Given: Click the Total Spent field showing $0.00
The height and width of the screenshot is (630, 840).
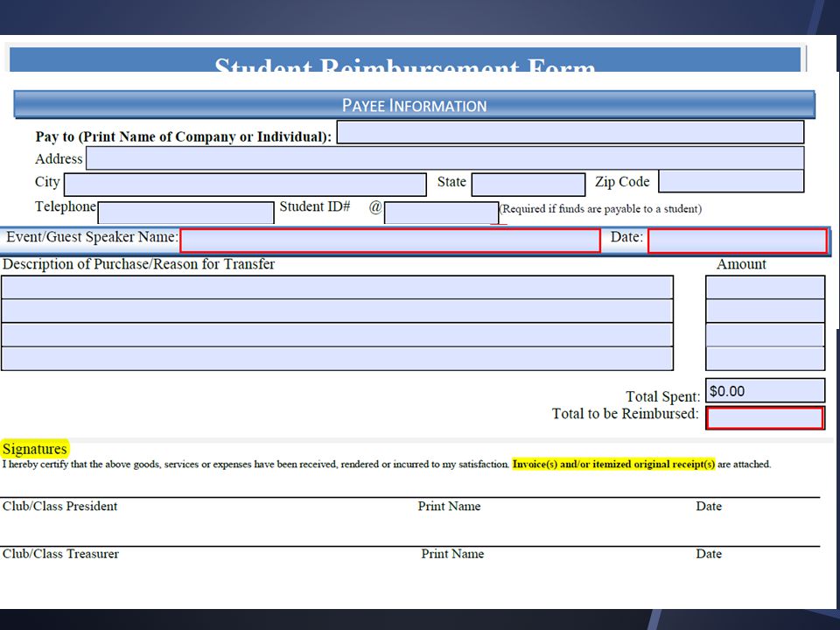Looking at the screenshot, I should [x=765, y=390].
